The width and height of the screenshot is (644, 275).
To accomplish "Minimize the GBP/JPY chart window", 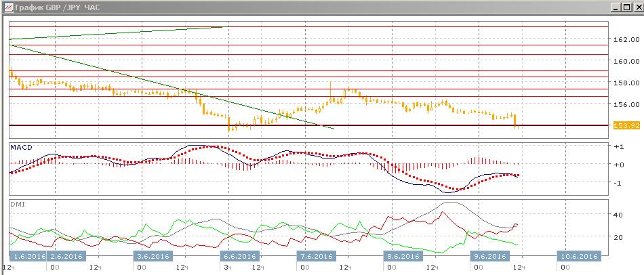I will [x=616, y=7].
